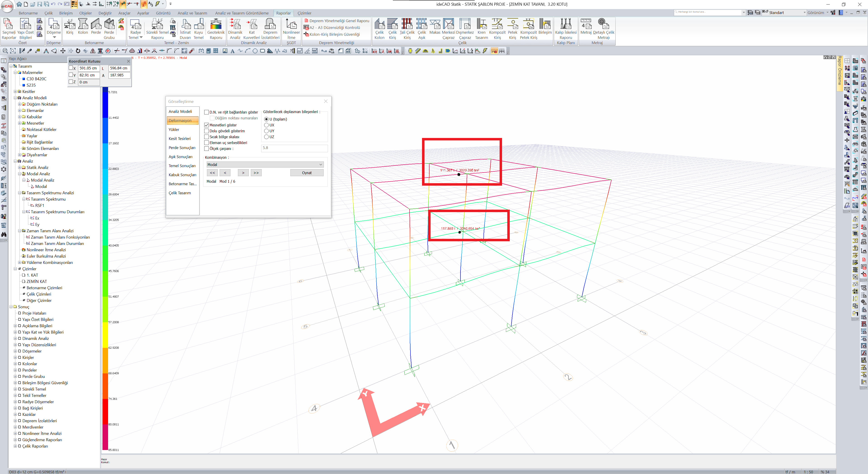Close the Görselleştirme dialog
This screenshot has width=868, height=474.
point(325,101)
